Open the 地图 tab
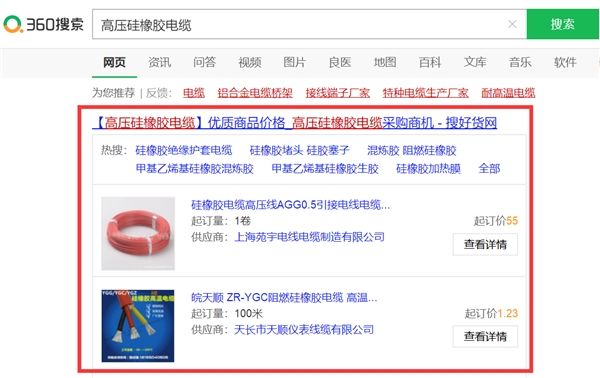600x378 pixels. click(x=385, y=62)
